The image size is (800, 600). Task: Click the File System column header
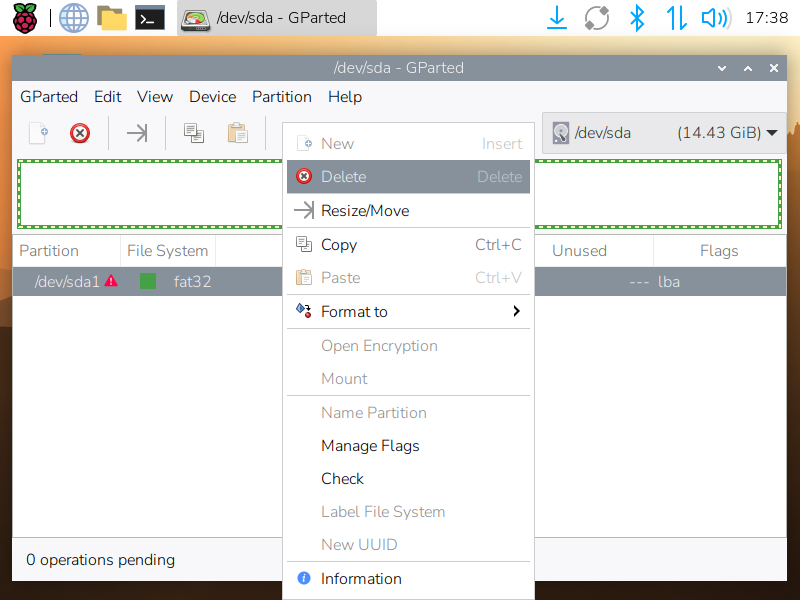coord(167,251)
